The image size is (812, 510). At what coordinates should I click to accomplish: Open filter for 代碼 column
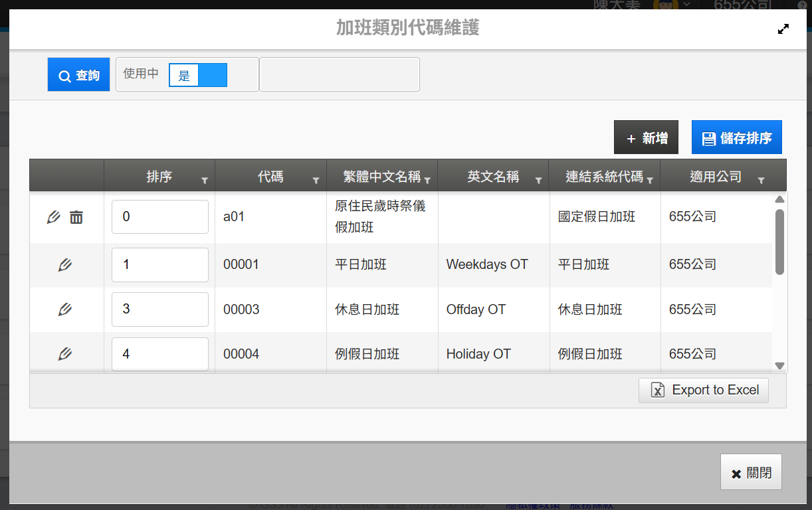tap(316, 180)
